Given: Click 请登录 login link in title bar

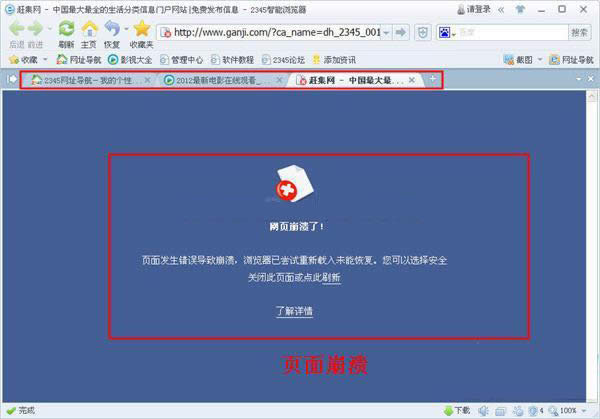Looking at the screenshot, I should tap(474, 10).
